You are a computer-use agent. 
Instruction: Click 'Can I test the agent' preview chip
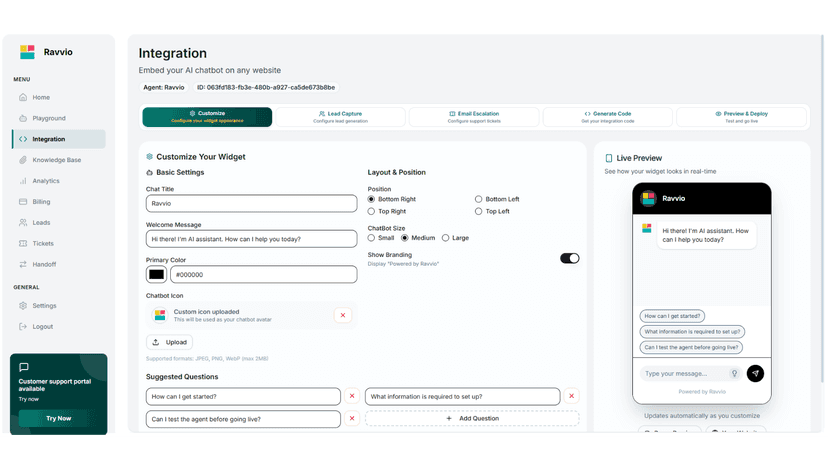(691, 347)
